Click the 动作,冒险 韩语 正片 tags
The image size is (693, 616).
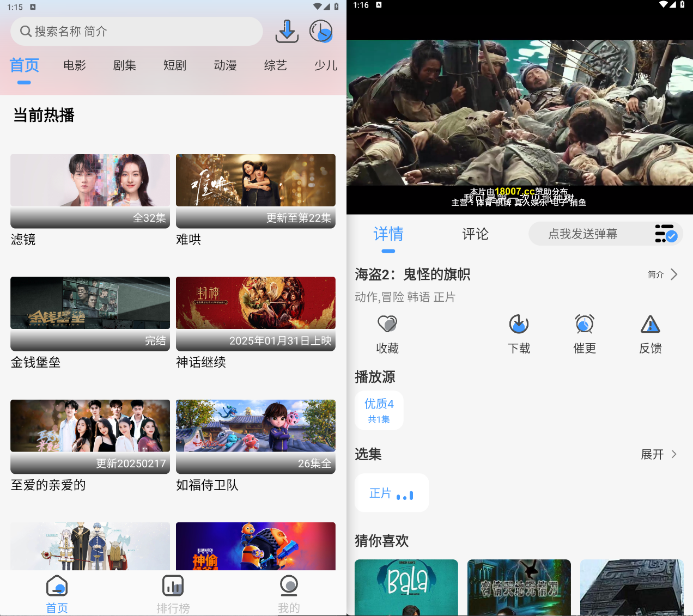[405, 297]
